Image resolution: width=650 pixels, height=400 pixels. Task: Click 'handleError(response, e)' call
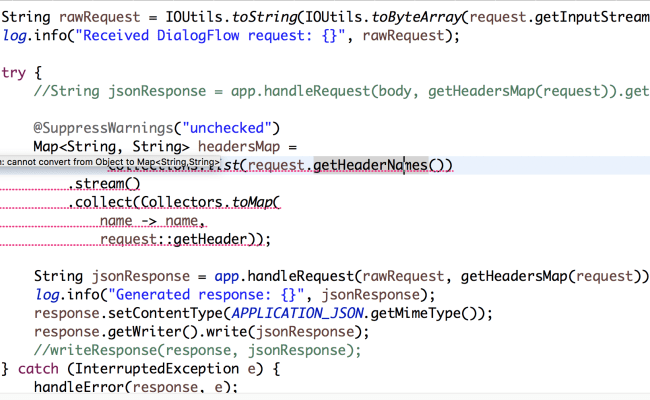click(x=136, y=387)
